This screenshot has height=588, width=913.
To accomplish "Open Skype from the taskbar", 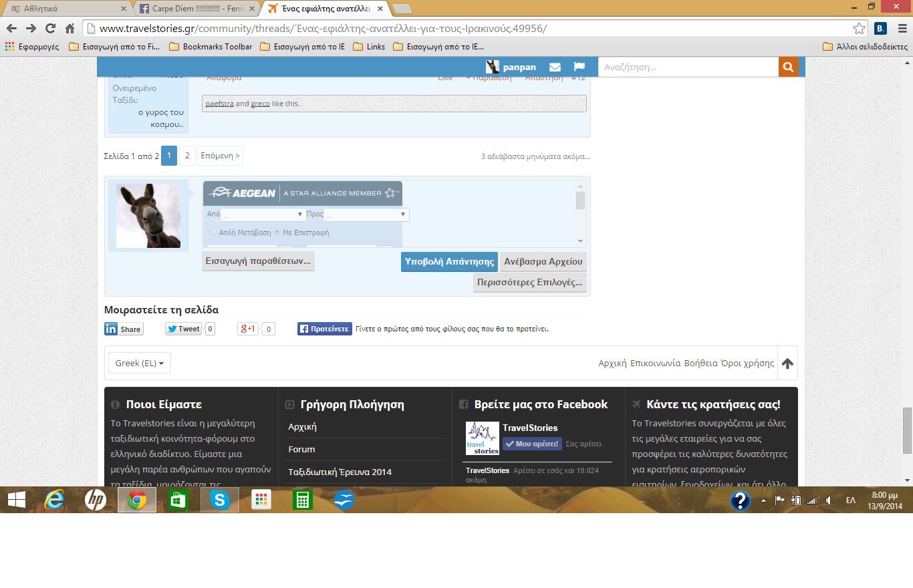I will [220, 500].
